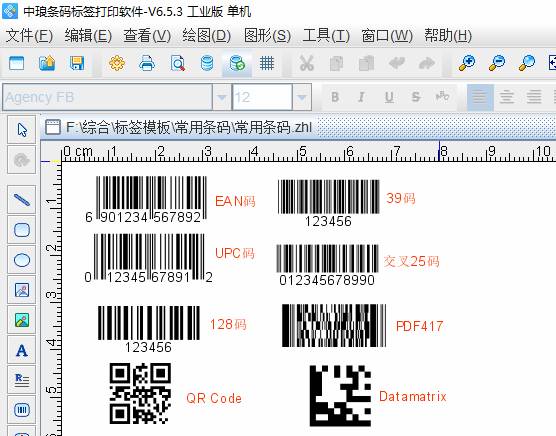The height and width of the screenshot is (436, 556).
Task: Select the barcode drawing tool in sidebar
Action: pos(22,410)
